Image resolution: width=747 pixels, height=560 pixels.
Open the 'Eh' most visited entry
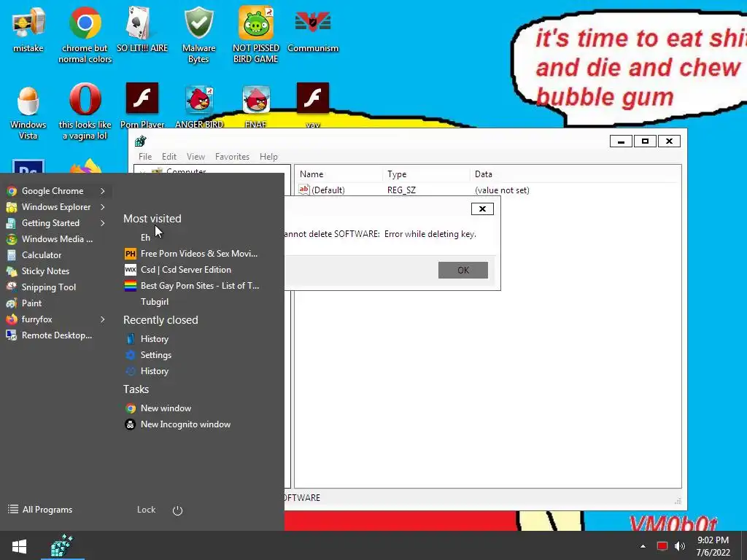click(145, 238)
